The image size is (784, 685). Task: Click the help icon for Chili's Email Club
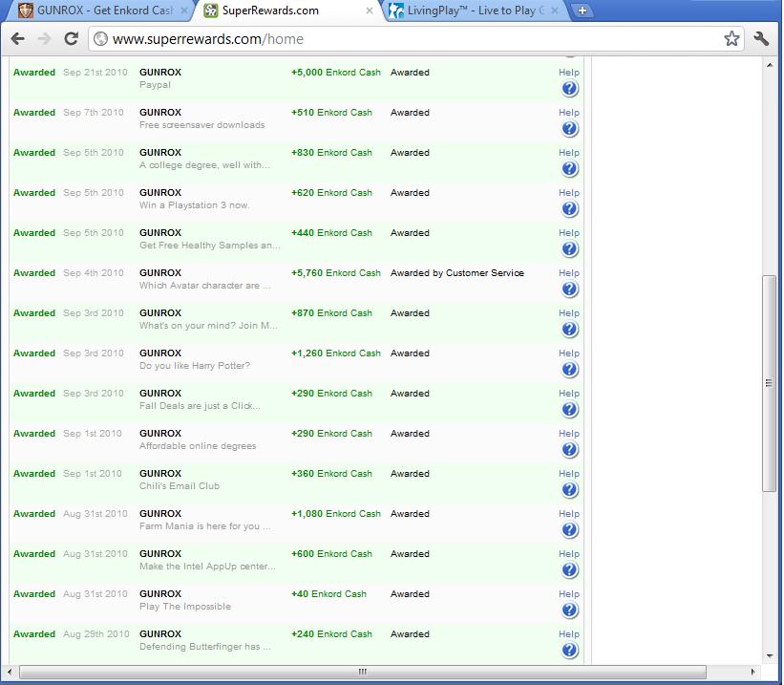[569, 490]
